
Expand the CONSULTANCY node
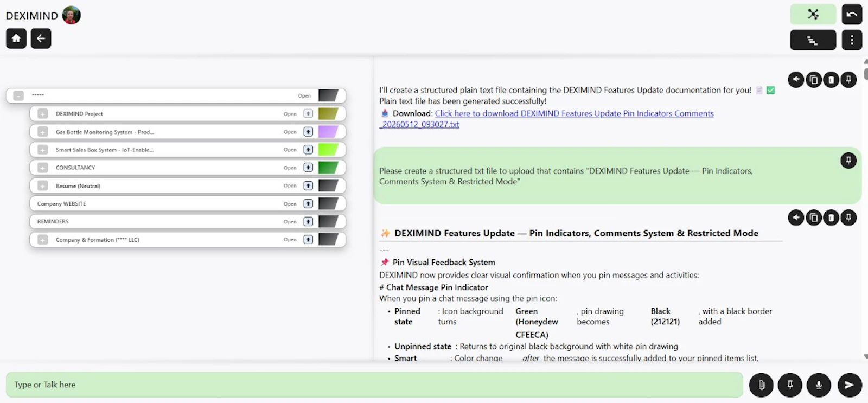43,168
